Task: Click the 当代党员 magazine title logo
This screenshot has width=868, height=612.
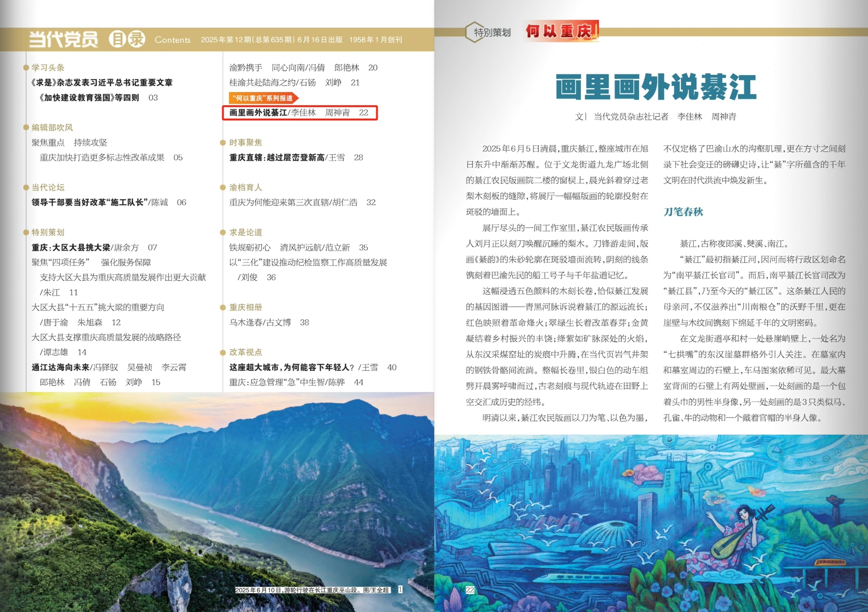Action: pos(63,39)
